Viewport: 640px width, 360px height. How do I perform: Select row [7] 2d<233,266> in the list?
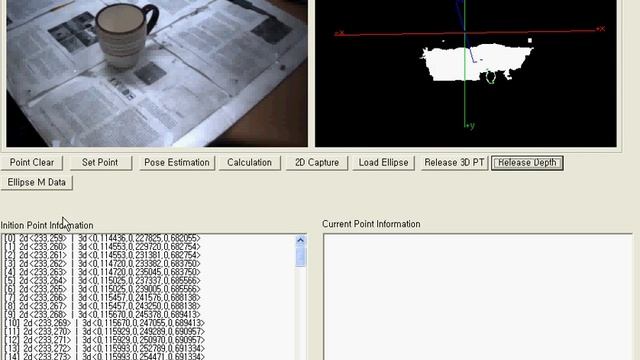[102, 298]
